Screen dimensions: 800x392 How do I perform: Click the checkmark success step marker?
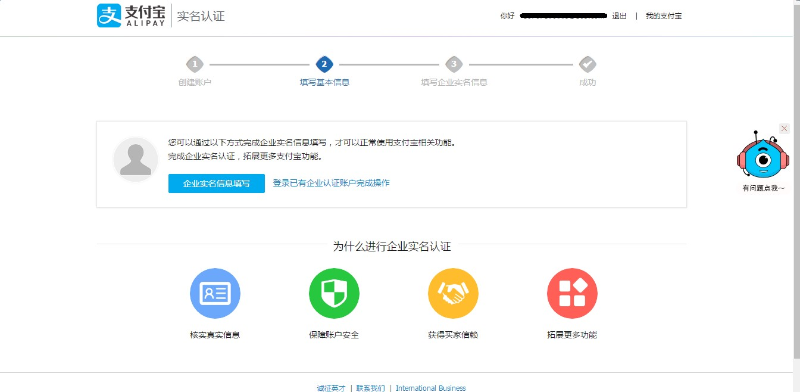pyautogui.click(x=587, y=65)
